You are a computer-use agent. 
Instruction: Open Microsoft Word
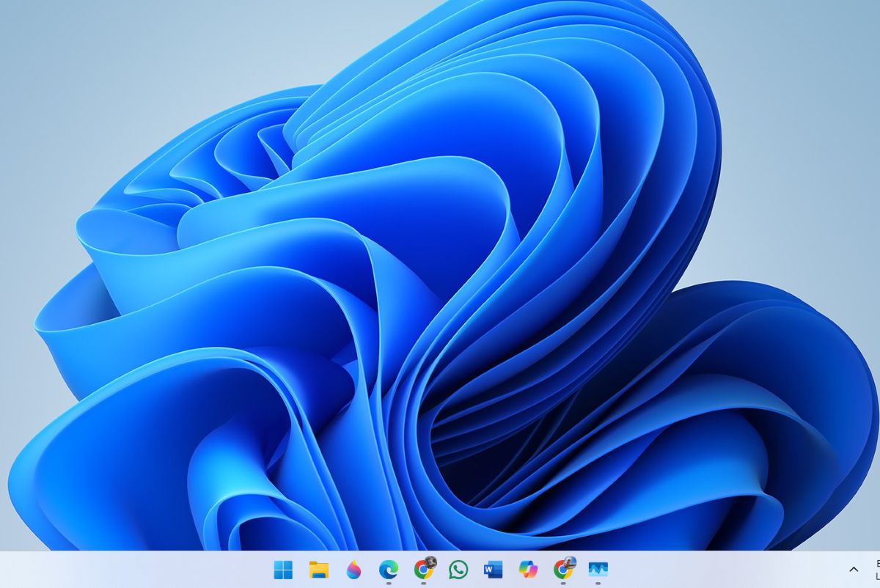click(x=493, y=570)
